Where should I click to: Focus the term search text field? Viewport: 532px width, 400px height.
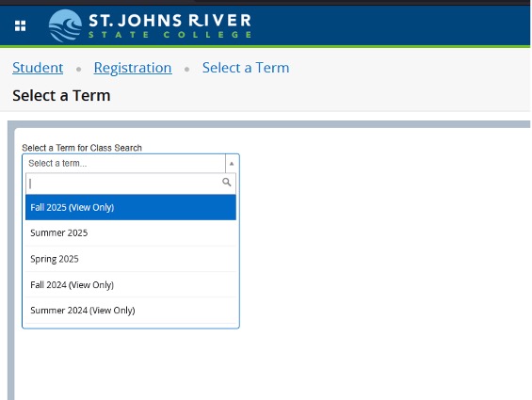coord(124,184)
